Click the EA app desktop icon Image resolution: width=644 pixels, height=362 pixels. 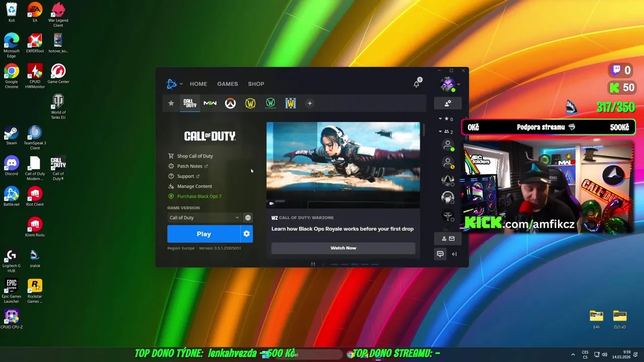click(35, 12)
